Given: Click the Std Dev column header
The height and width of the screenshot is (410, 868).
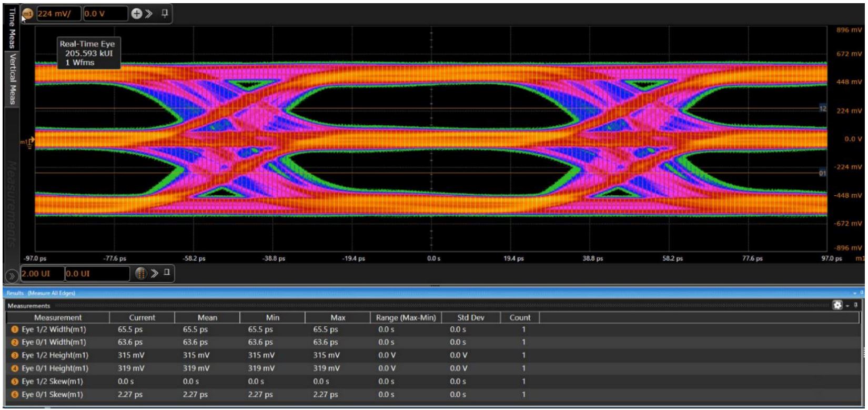Looking at the screenshot, I should point(470,317).
